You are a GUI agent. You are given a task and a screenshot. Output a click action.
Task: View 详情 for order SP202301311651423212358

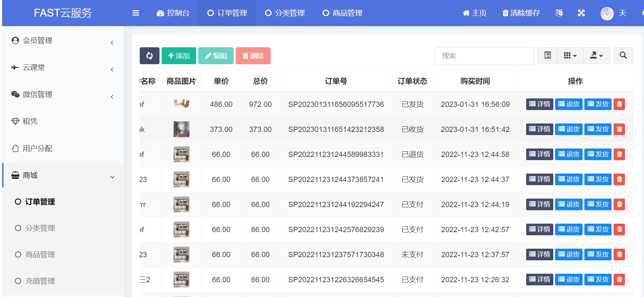pyautogui.click(x=540, y=129)
